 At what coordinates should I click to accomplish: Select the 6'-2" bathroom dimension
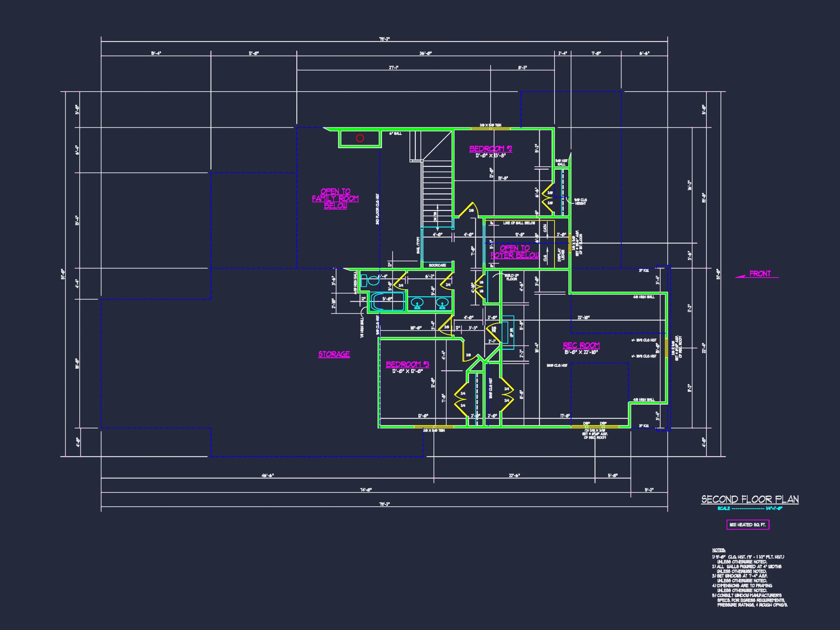(x=430, y=277)
